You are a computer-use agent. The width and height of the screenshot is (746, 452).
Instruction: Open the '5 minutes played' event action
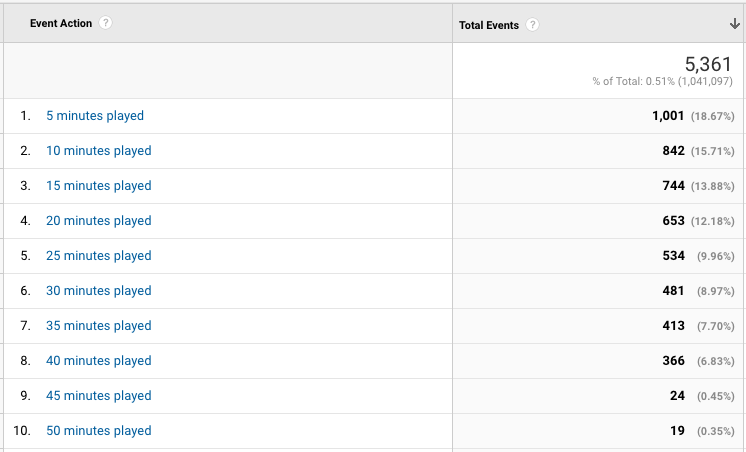point(95,116)
